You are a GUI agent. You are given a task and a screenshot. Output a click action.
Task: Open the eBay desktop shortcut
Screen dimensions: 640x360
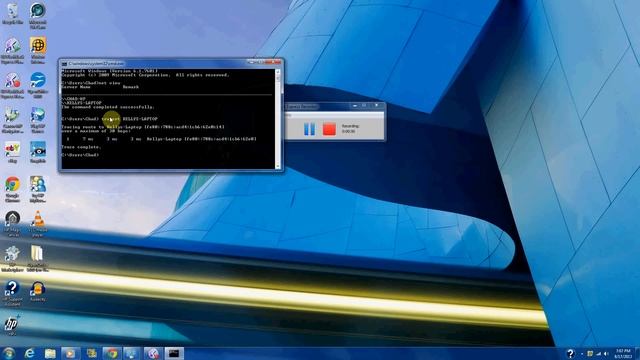click(12, 152)
